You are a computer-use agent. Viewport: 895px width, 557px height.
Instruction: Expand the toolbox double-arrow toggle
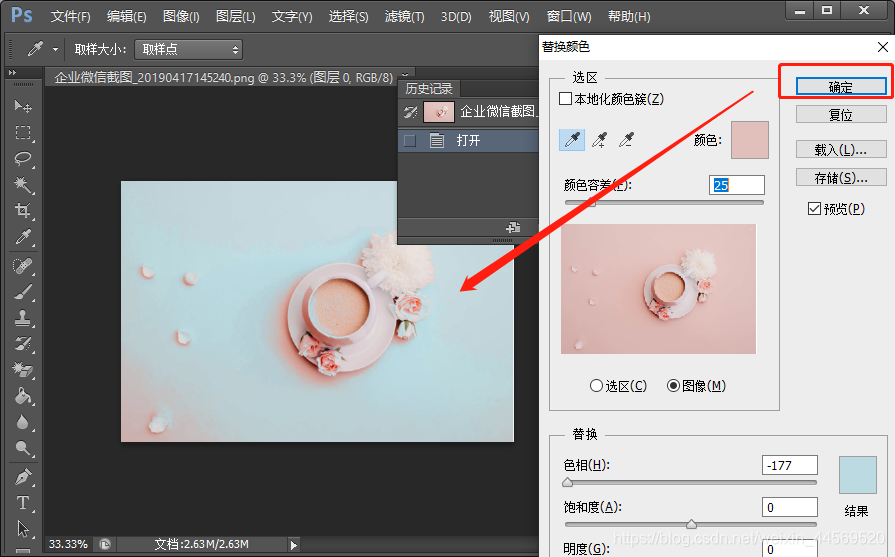(12, 72)
